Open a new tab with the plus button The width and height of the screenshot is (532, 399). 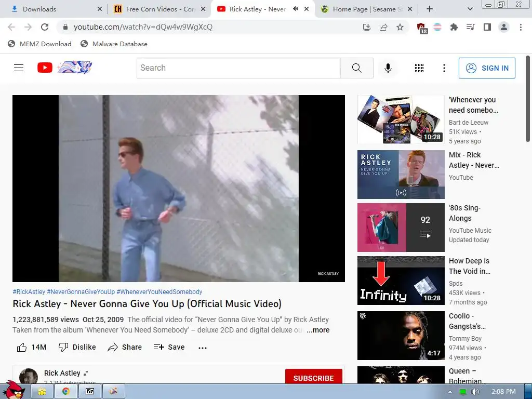pos(430,9)
